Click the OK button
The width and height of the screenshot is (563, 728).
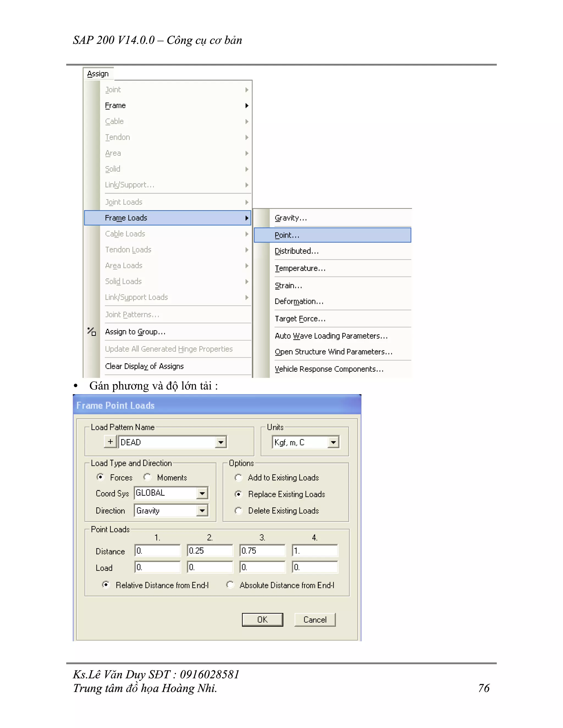point(263,620)
